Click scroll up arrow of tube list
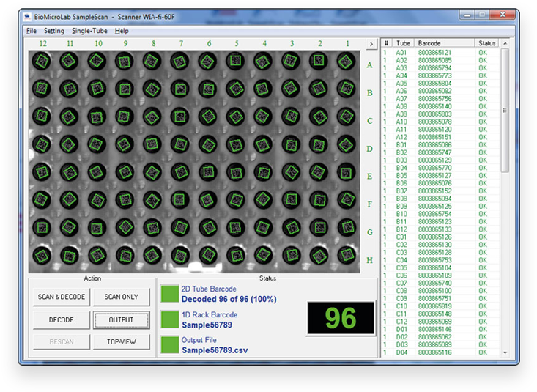 tap(505, 43)
